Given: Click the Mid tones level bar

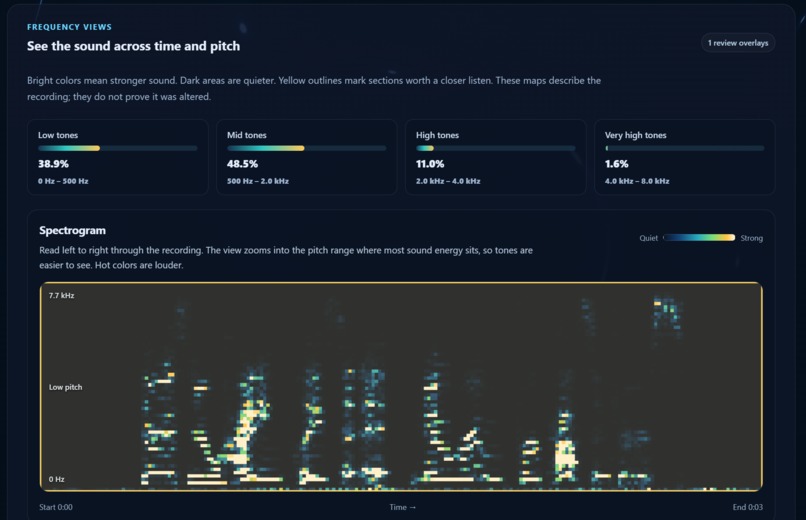Looking at the screenshot, I should click(306, 148).
